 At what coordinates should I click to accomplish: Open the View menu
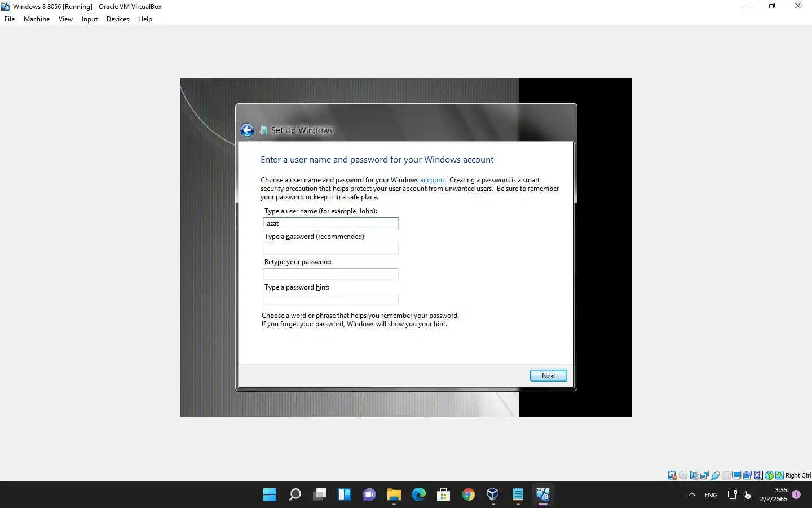pyautogui.click(x=65, y=19)
